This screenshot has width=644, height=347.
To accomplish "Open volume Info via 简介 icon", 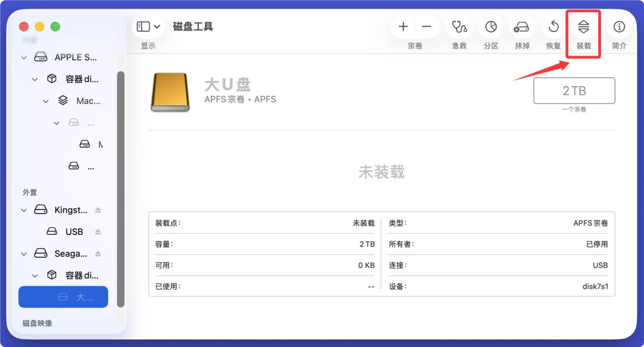I will pos(619,26).
